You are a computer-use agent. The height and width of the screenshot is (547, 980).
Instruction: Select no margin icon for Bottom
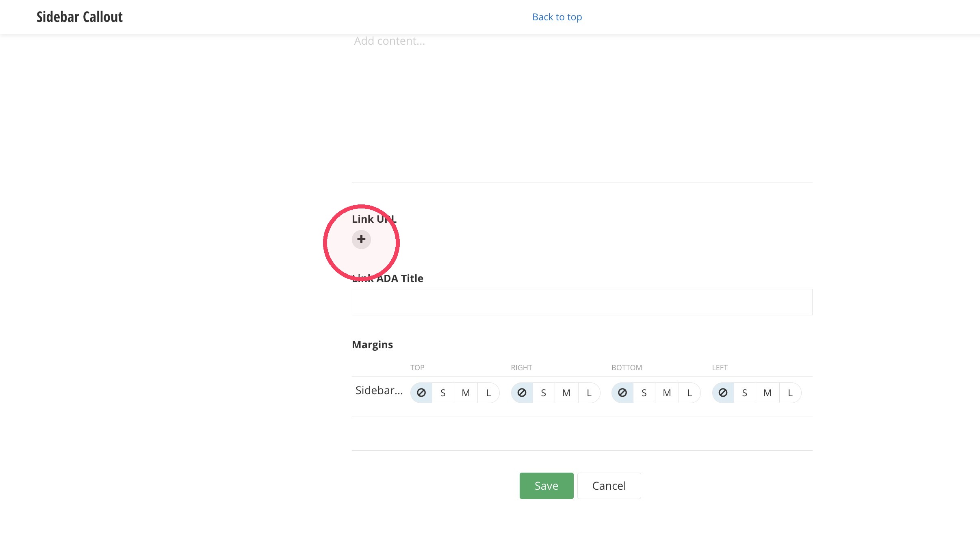(x=622, y=393)
